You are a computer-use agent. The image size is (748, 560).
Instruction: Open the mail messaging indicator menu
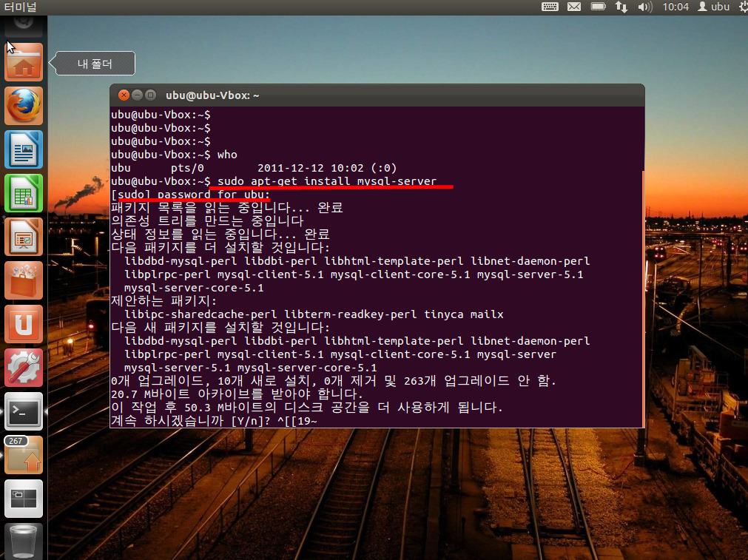pos(574,7)
